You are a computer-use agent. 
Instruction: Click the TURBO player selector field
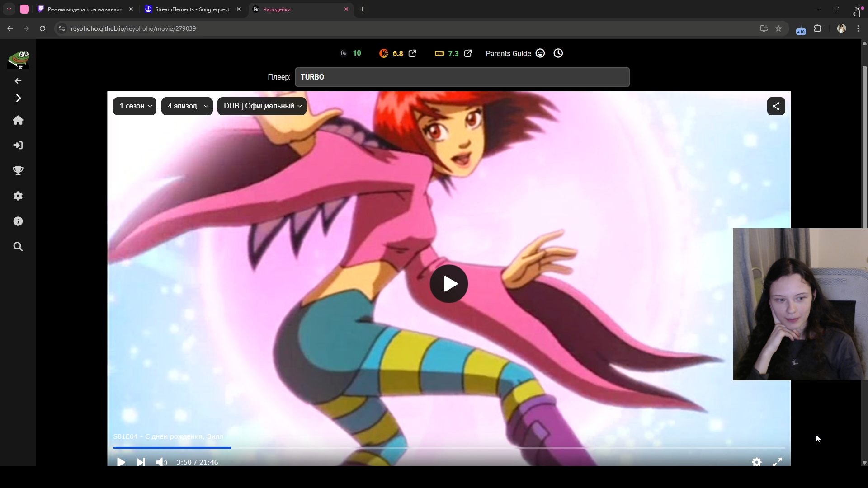(462, 77)
